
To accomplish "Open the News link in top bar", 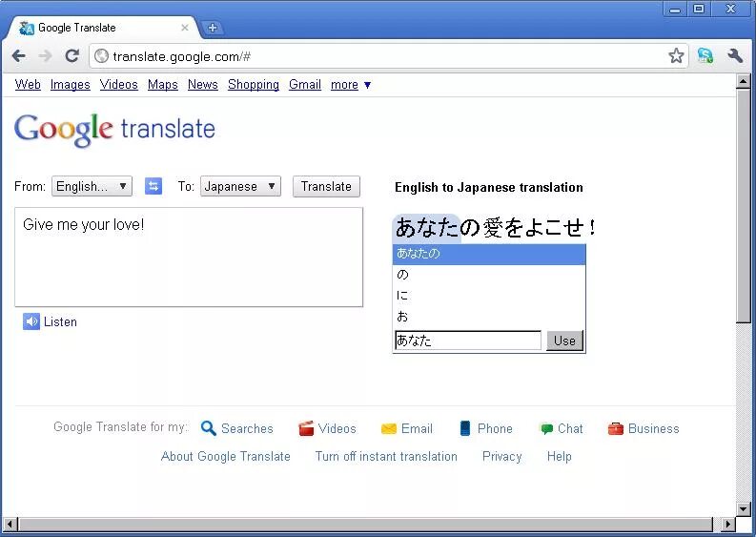I will [x=203, y=85].
